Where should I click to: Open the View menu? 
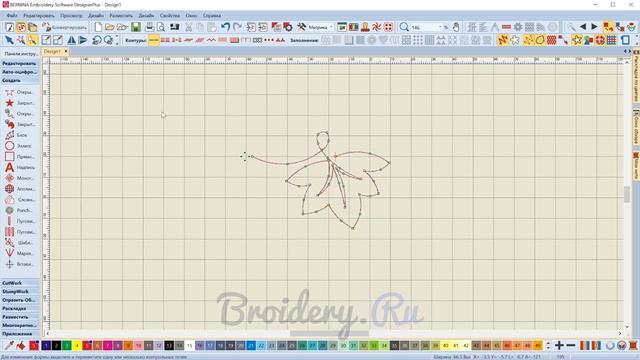coord(71,16)
